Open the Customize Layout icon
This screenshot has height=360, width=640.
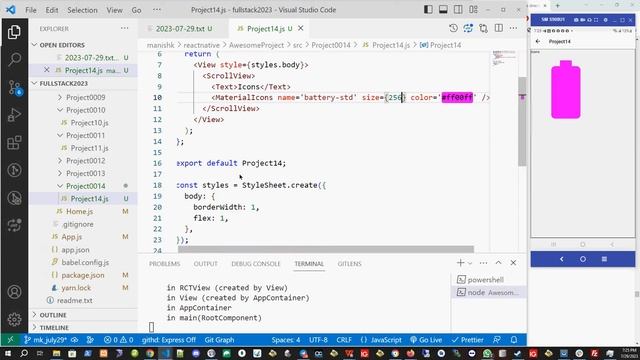tap(473, 9)
